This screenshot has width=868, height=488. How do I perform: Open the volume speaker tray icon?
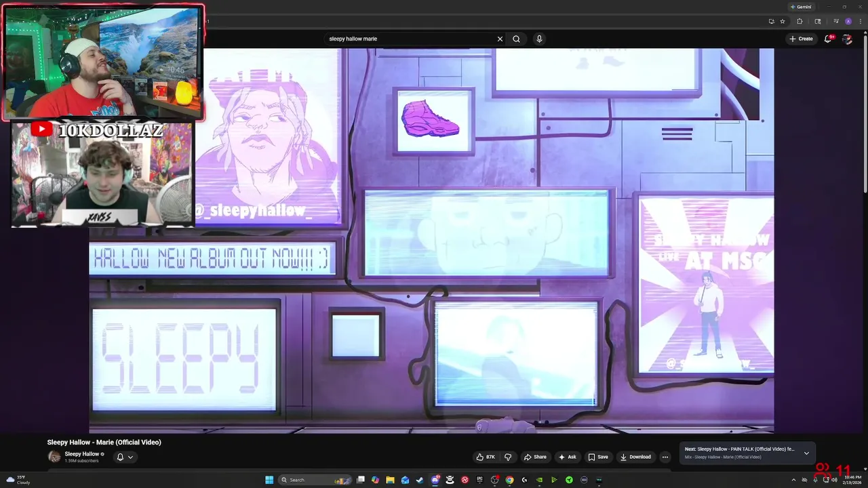pos(833,480)
